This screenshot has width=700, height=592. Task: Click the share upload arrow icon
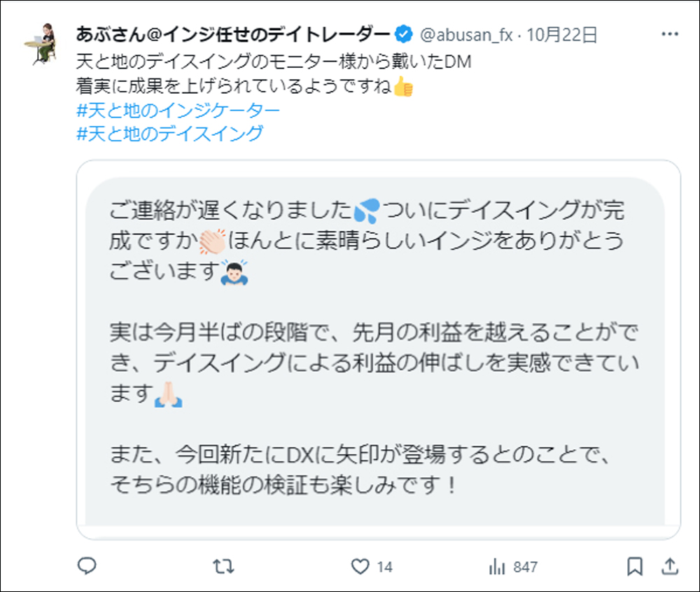tap(669, 565)
